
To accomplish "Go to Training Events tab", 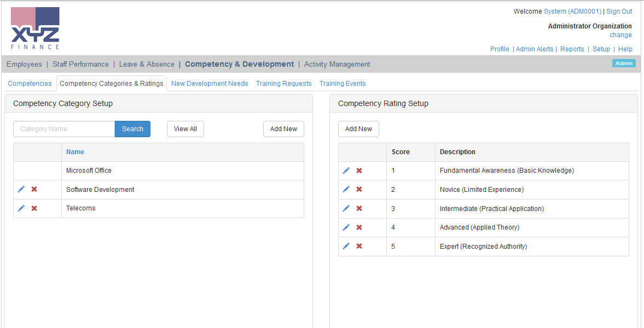I will (x=343, y=83).
